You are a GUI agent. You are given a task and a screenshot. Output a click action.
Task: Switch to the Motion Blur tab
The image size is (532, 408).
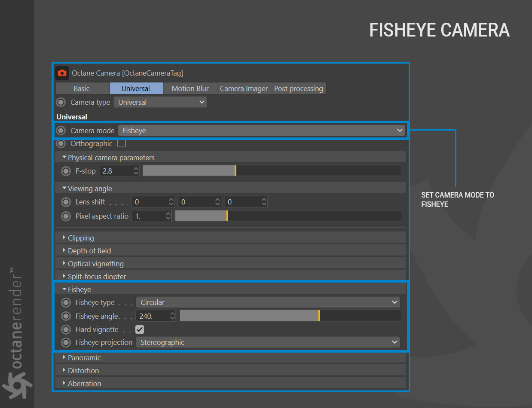click(x=190, y=88)
